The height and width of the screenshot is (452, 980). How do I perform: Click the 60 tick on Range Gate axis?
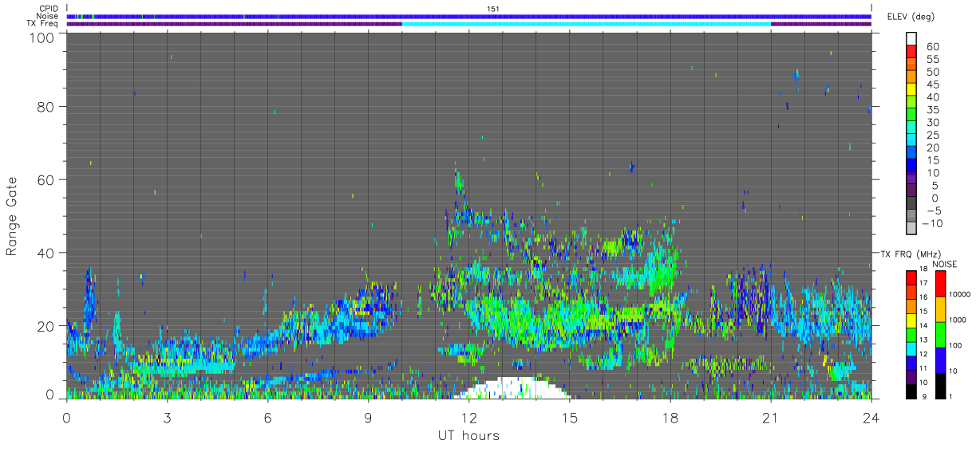[x=46, y=179]
